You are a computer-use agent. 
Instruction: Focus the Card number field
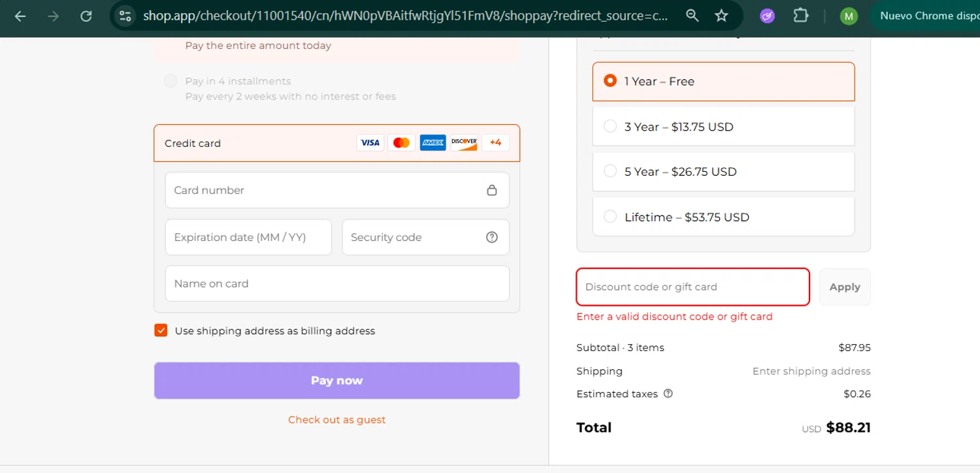(x=327, y=190)
